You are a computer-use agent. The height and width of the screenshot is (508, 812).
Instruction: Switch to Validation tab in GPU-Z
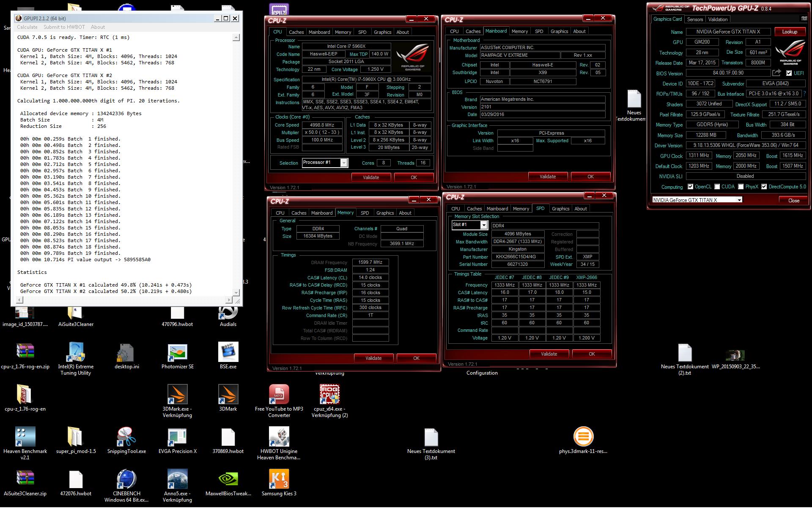click(718, 19)
